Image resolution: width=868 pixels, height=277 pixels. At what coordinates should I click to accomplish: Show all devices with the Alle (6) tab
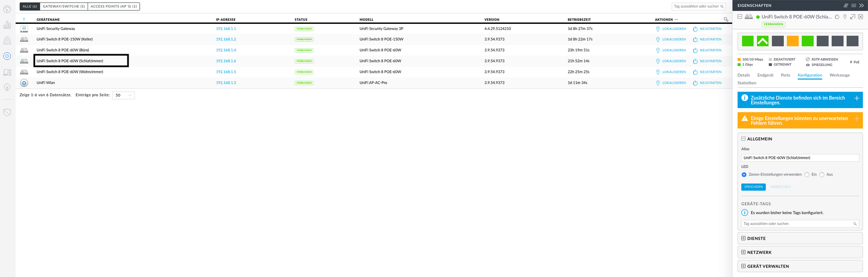30,7
